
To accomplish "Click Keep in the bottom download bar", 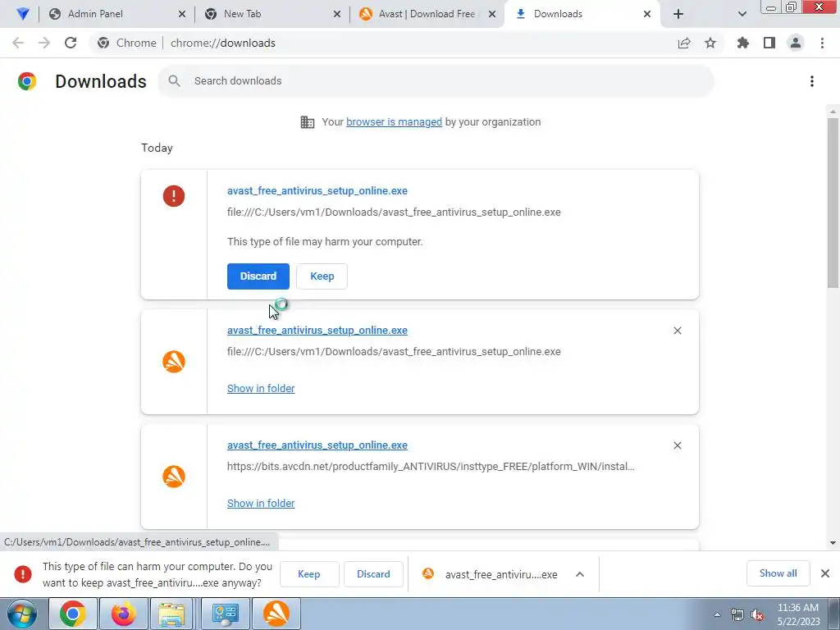I will click(309, 574).
